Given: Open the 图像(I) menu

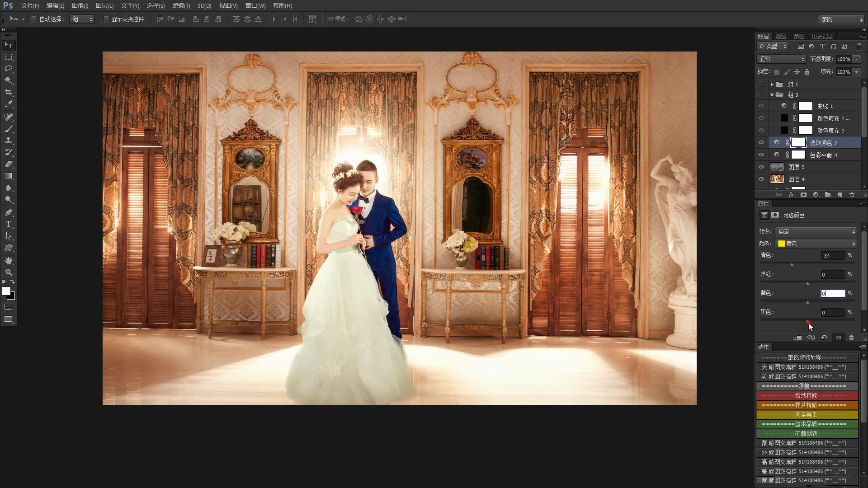Looking at the screenshot, I should tap(80, 5).
